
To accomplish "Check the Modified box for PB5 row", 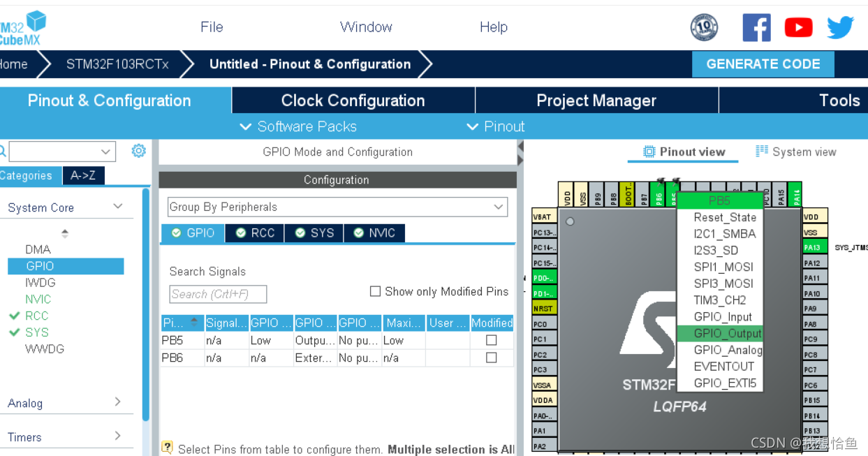I will (492, 340).
